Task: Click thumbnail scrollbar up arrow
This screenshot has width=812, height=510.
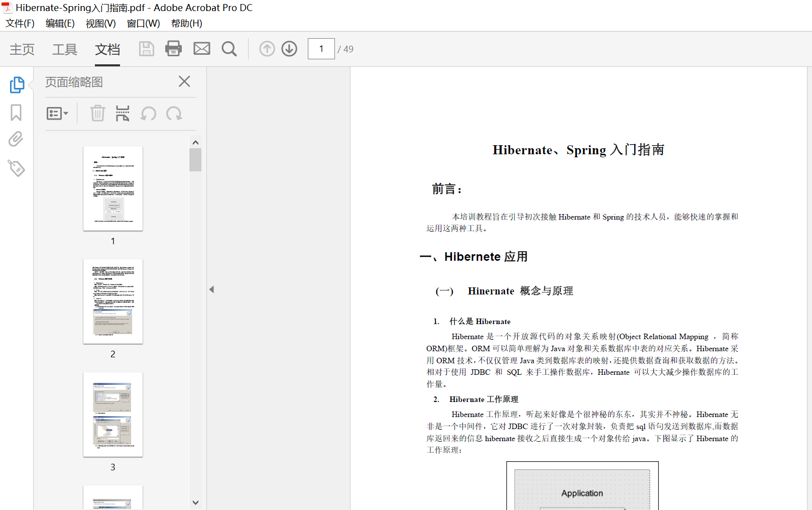Action: [x=195, y=142]
